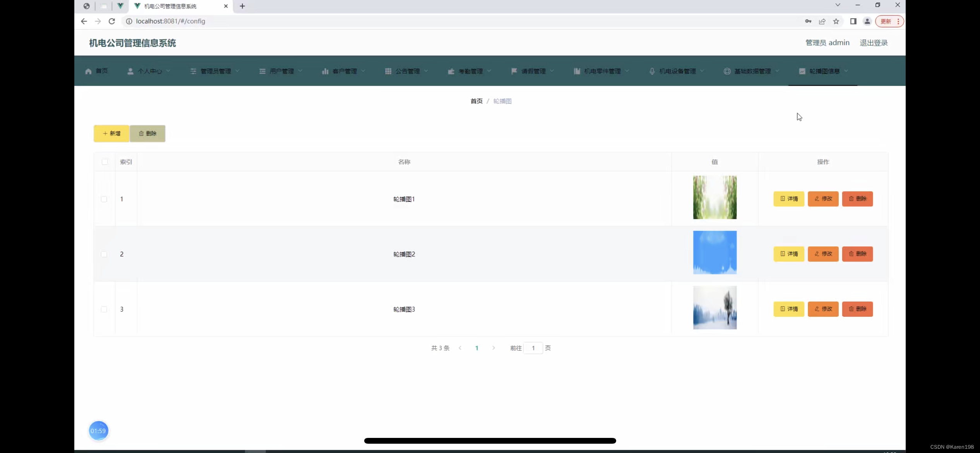Viewport: 980px width, 453px height.
Task: Click 首页 in the breadcrumb
Action: coord(476,101)
